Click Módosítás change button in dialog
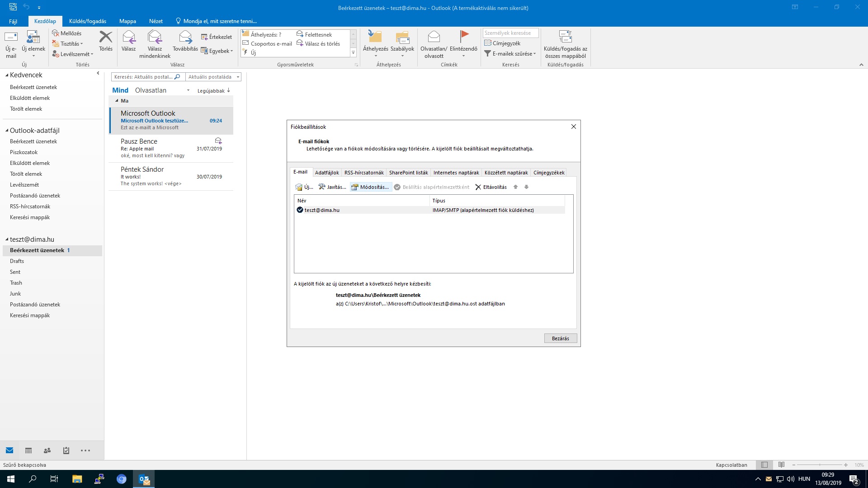Screen dimensions: 868x488 click(370, 187)
